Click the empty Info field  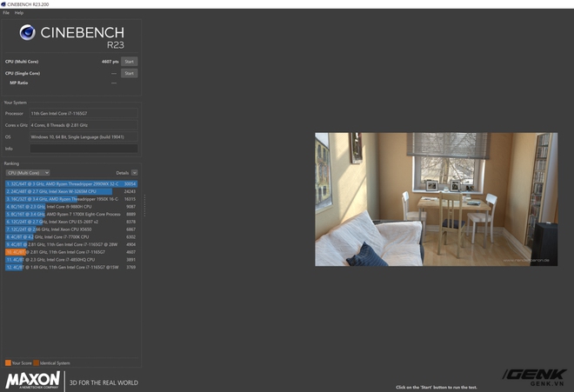pyautogui.click(x=83, y=149)
